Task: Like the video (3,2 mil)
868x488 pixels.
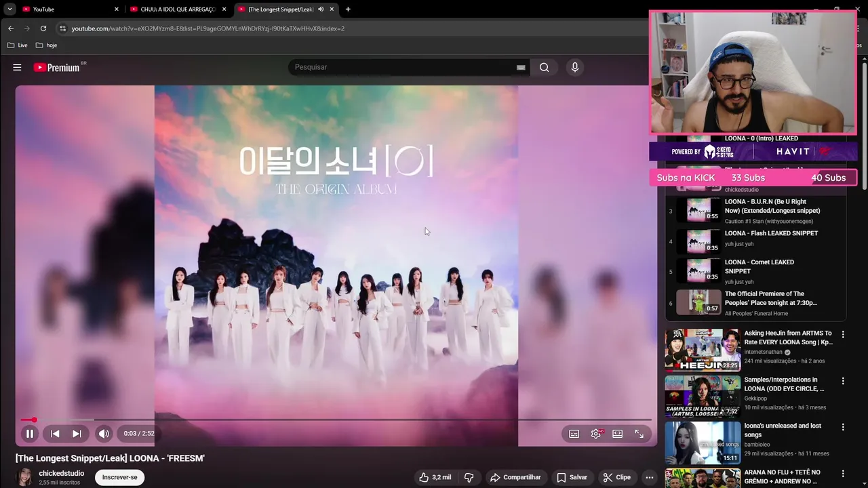Action: [435, 477]
